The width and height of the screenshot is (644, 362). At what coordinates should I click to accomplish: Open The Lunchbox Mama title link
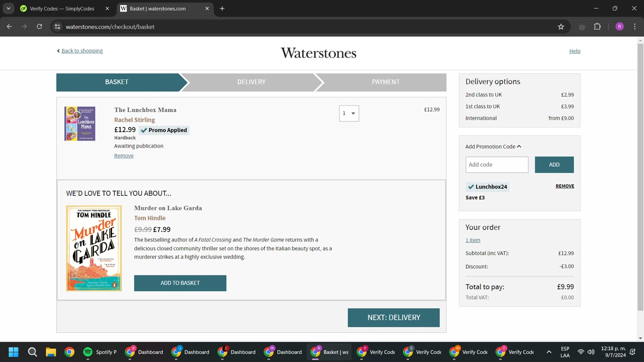tap(145, 110)
